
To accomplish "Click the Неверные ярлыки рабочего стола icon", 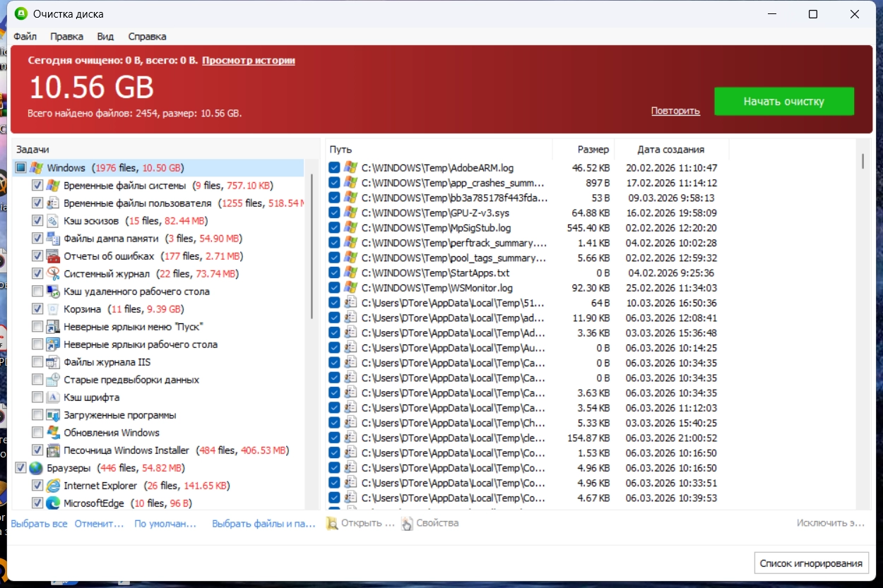I will [53, 344].
